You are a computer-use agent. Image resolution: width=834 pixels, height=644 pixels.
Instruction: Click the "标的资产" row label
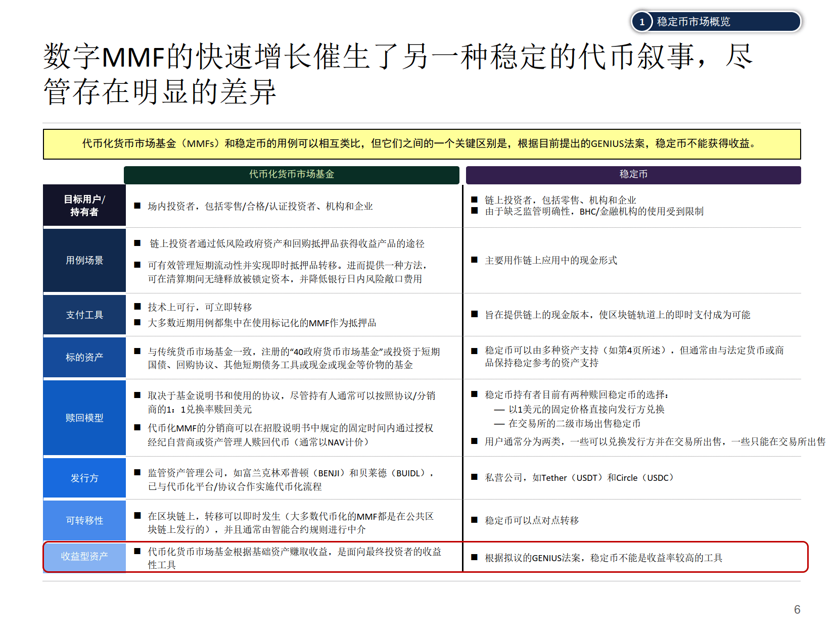point(84,357)
